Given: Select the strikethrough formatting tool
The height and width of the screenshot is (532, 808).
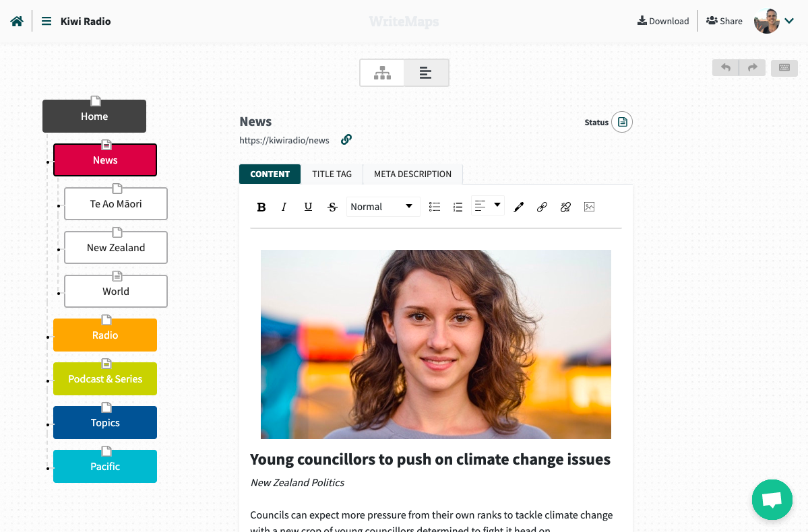Looking at the screenshot, I should click(332, 207).
